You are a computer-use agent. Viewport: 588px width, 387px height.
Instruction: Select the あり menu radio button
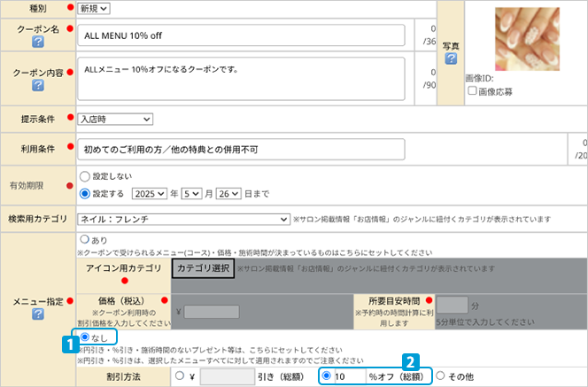[85, 239]
